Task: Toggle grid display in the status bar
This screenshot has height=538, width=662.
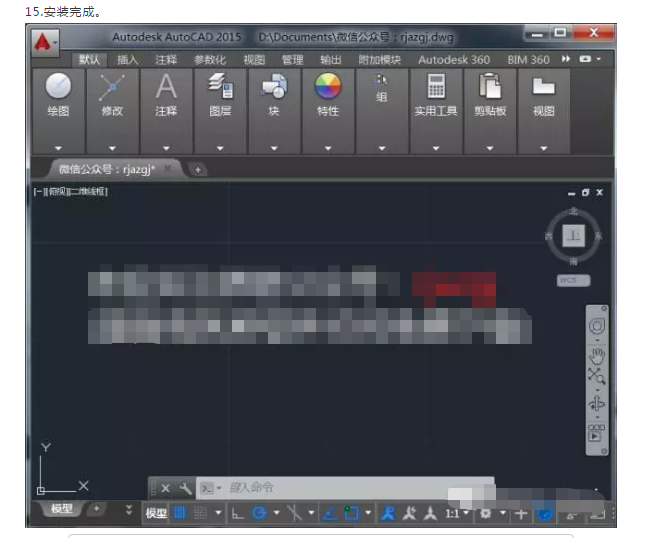Action: pos(180,513)
